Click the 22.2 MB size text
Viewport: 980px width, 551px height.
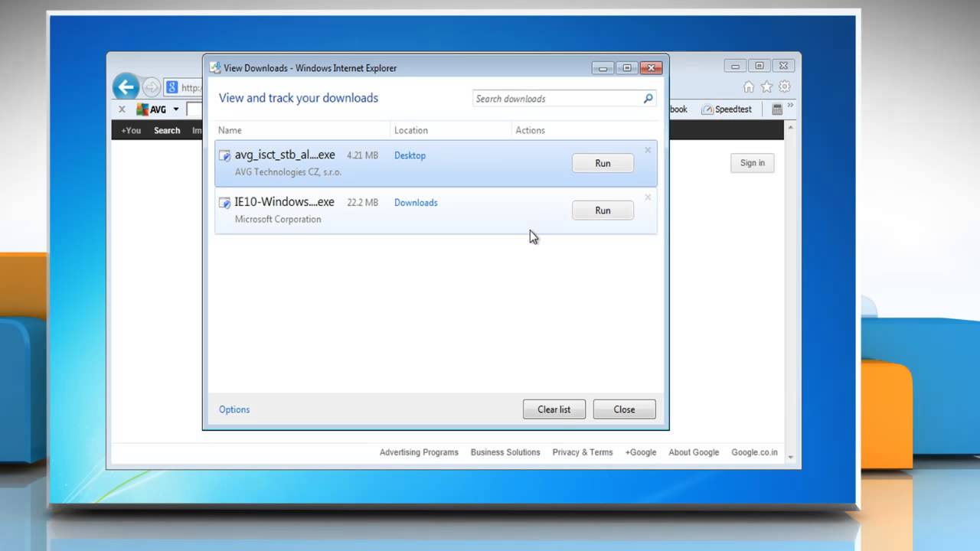362,203
